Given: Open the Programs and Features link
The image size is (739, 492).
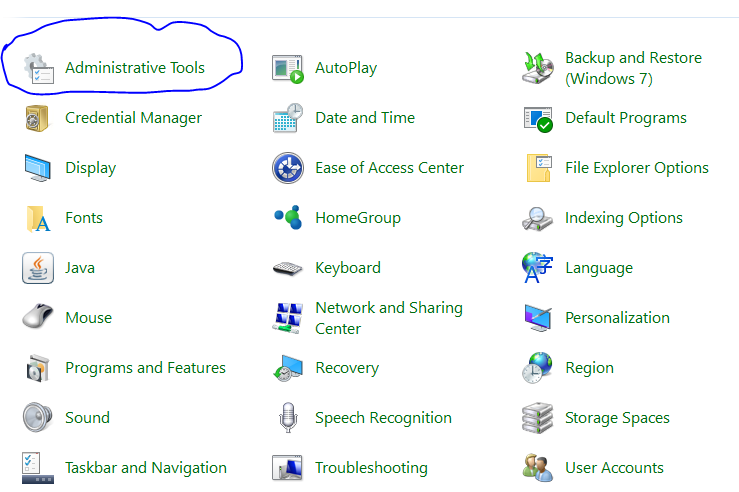Looking at the screenshot, I should (x=145, y=368).
